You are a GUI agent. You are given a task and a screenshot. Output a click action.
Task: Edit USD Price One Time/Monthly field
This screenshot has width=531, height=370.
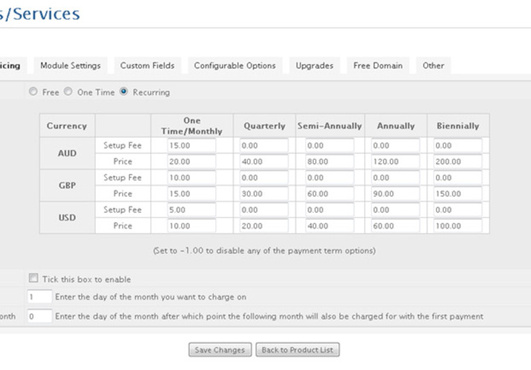191,226
